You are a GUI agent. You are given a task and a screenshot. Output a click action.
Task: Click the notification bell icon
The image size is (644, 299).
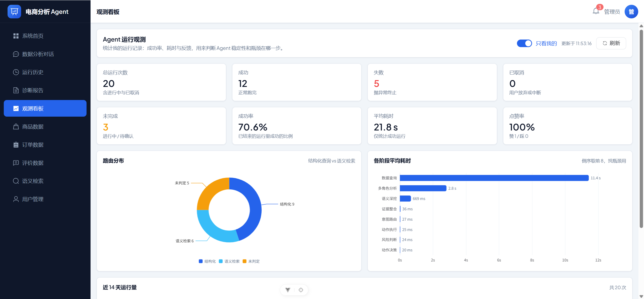(596, 11)
